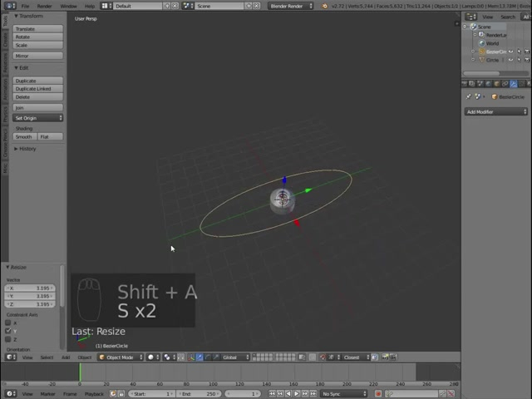Click the Constraints chain-link properties icon
This screenshot has height=399, width=532.
[504, 83]
